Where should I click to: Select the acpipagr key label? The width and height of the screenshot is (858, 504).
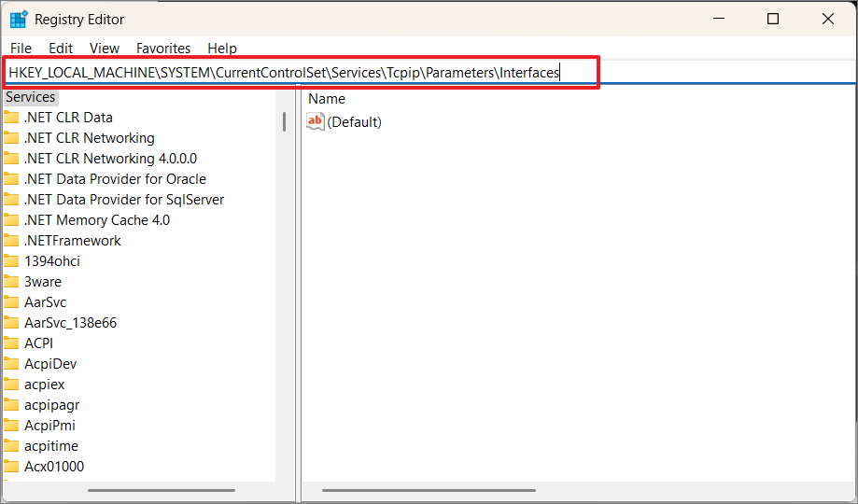[x=52, y=405]
